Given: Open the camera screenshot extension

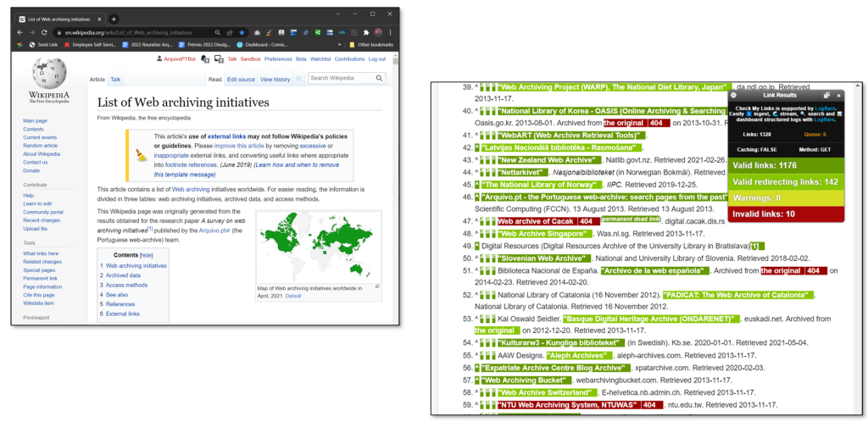Looking at the screenshot, I should coord(258,33).
